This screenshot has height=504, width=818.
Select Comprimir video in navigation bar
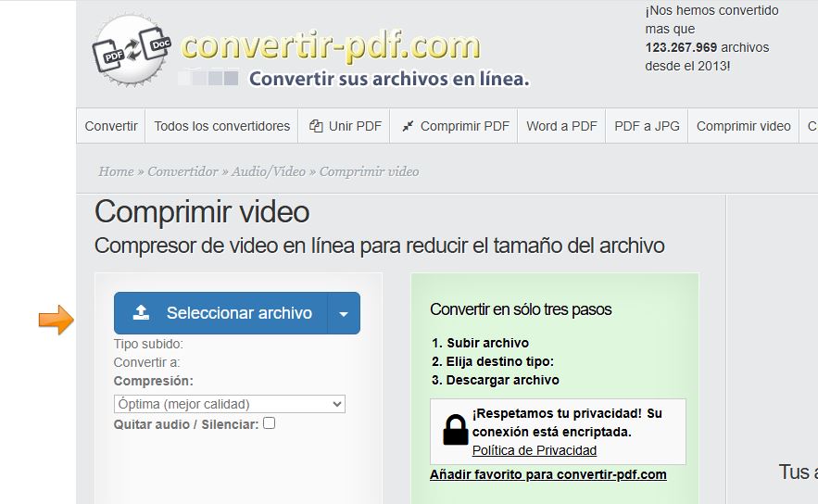pyautogui.click(x=743, y=126)
